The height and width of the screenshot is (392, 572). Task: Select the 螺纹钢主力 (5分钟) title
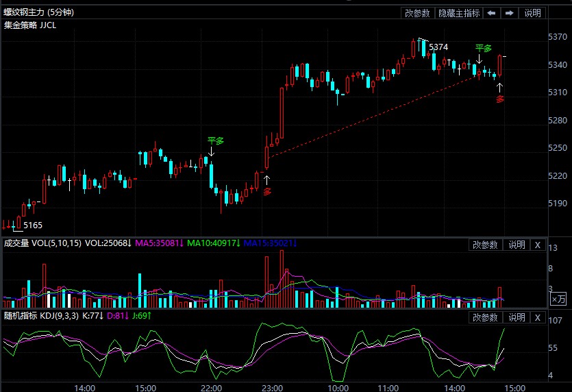click(38, 12)
